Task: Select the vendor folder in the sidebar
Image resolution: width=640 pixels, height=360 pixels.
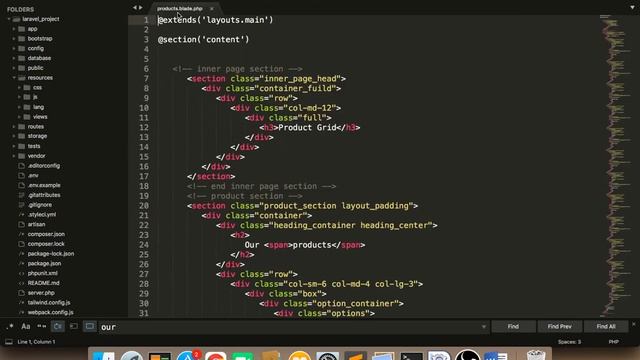Action: pyautogui.click(x=36, y=156)
